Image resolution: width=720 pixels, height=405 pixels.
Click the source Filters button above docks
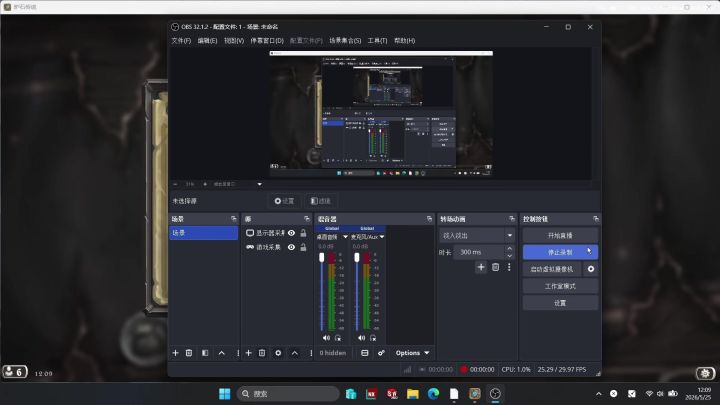(321, 201)
